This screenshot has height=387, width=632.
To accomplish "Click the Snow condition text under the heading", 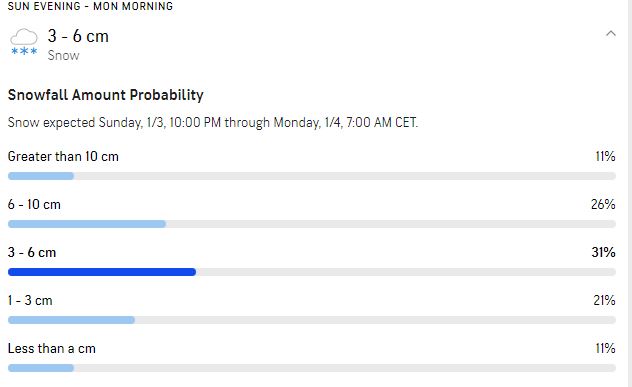I will coord(63,55).
